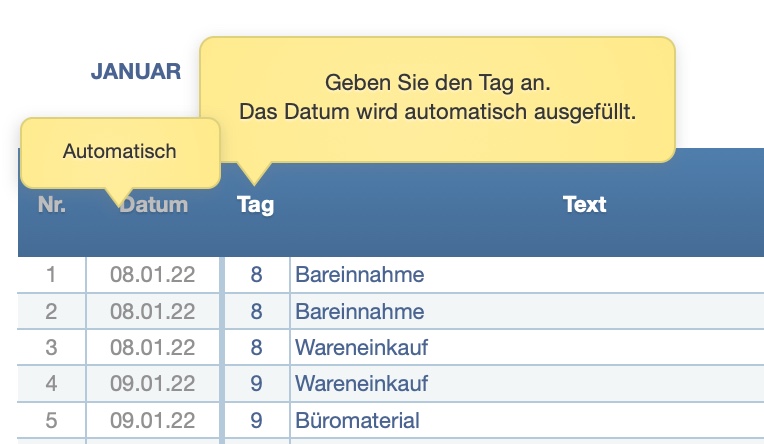Click the "Automatisch" tooltip bubble
This screenshot has height=444, width=764.
point(119,151)
